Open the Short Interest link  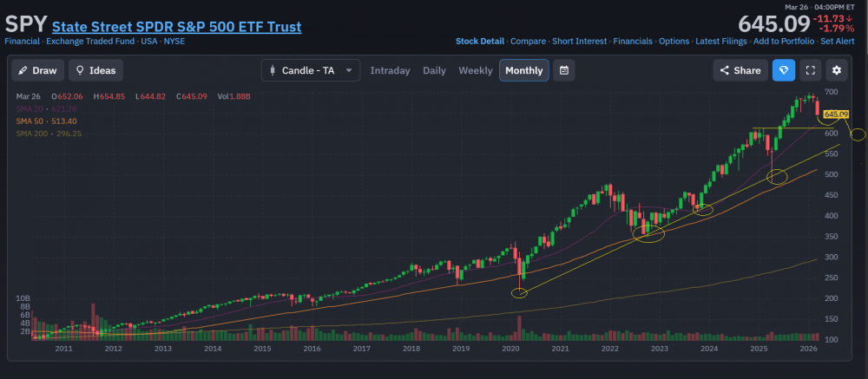[580, 41]
